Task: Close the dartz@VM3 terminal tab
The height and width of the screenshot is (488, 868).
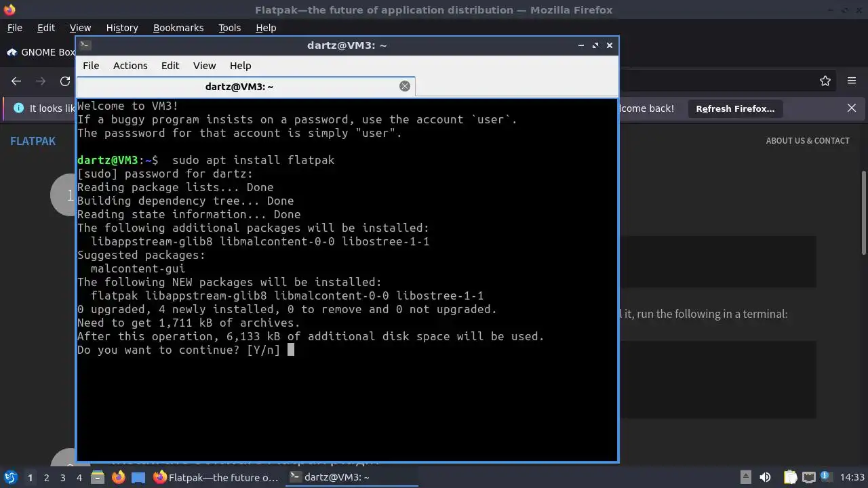Action: click(x=405, y=86)
